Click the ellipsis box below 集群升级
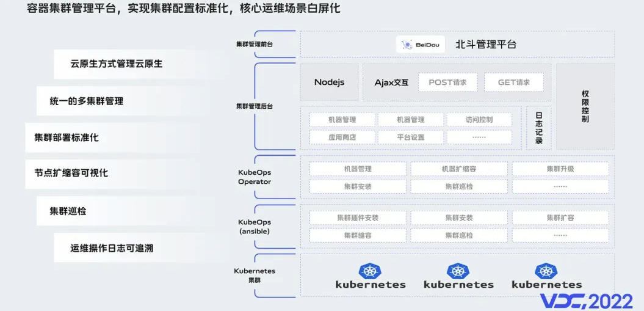The height and width of the screenshot is (311, 644). [560, 186]
